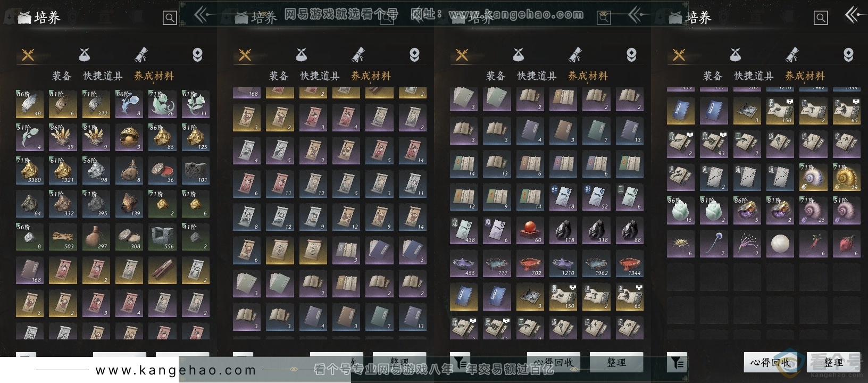Select the carrot item in the rightmost panel

(x=813, y=244)
